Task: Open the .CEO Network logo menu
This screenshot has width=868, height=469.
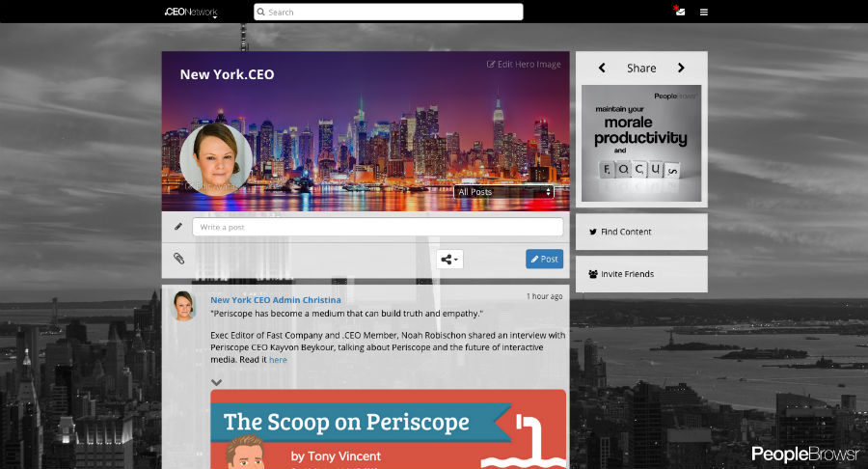Action: pyautogui.click(x=191, y=13)
